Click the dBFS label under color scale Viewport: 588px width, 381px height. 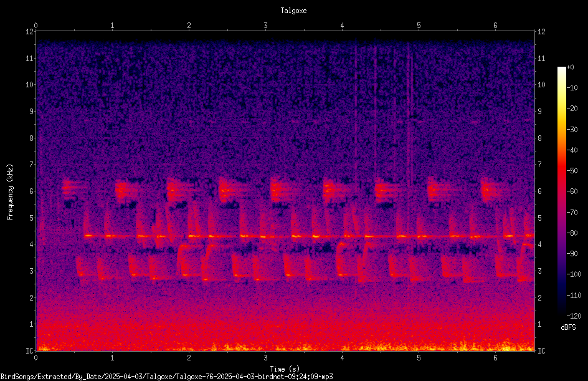pos(568,327)
